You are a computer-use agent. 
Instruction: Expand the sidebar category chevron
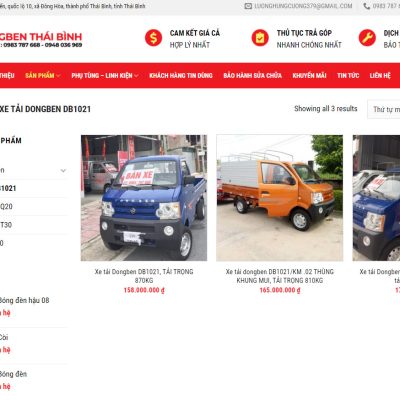tap(63, 171)
